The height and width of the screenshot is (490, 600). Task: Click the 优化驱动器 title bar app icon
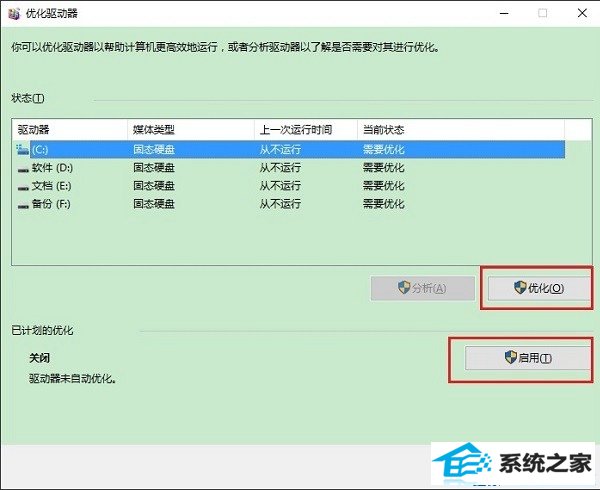14,14
